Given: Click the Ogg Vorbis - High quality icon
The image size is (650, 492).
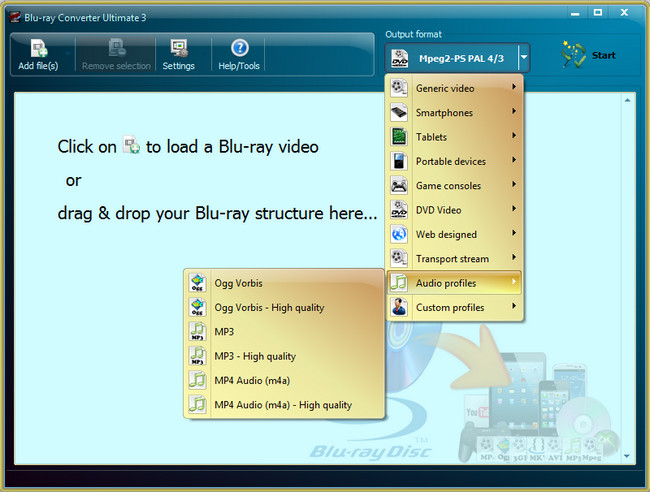Looking at the screenshot, I should coord(197,308).
